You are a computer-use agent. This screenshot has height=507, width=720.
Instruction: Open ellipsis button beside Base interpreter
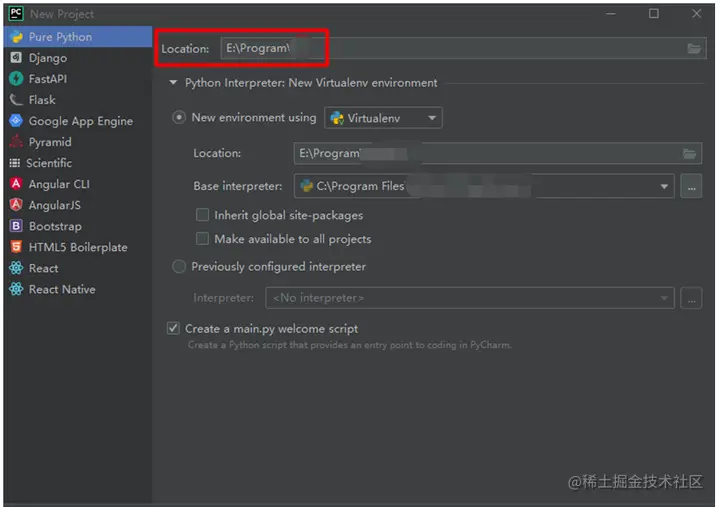pyautogui.click(x=691, y=186)
